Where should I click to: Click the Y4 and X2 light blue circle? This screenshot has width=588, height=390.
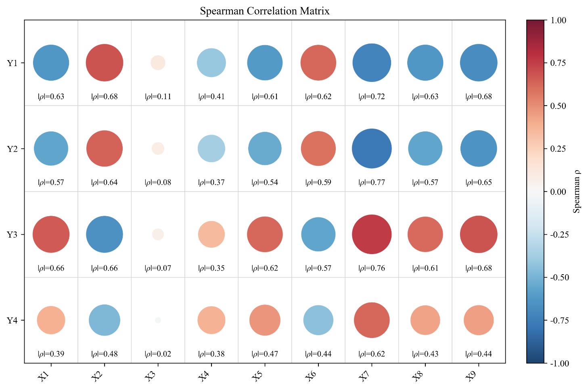[x=105, y=320]
